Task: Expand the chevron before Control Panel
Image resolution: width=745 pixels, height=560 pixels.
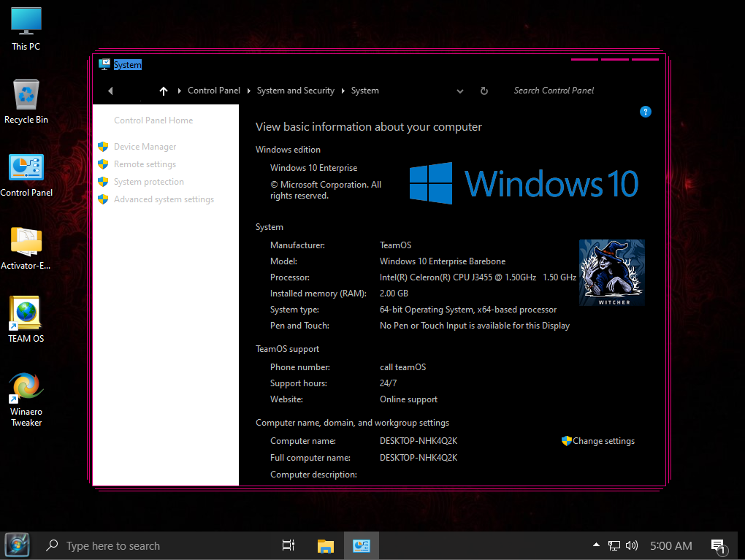Action: click(180, 91)
